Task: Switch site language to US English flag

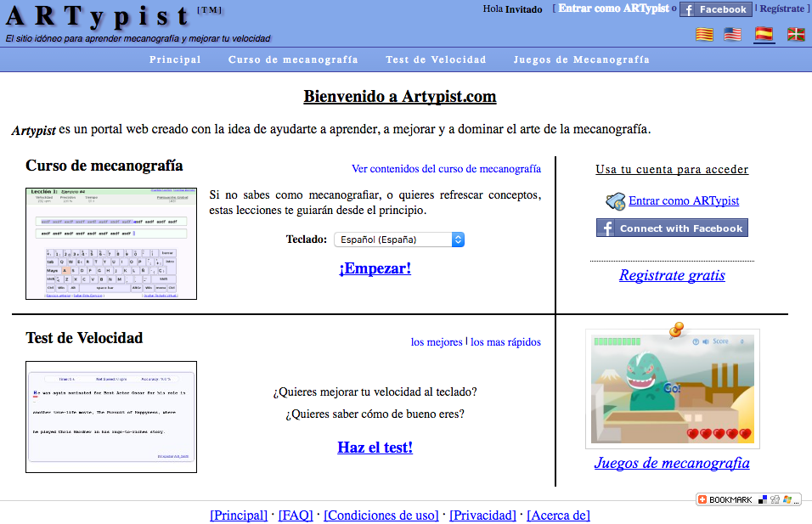Action: pos(732,35)
